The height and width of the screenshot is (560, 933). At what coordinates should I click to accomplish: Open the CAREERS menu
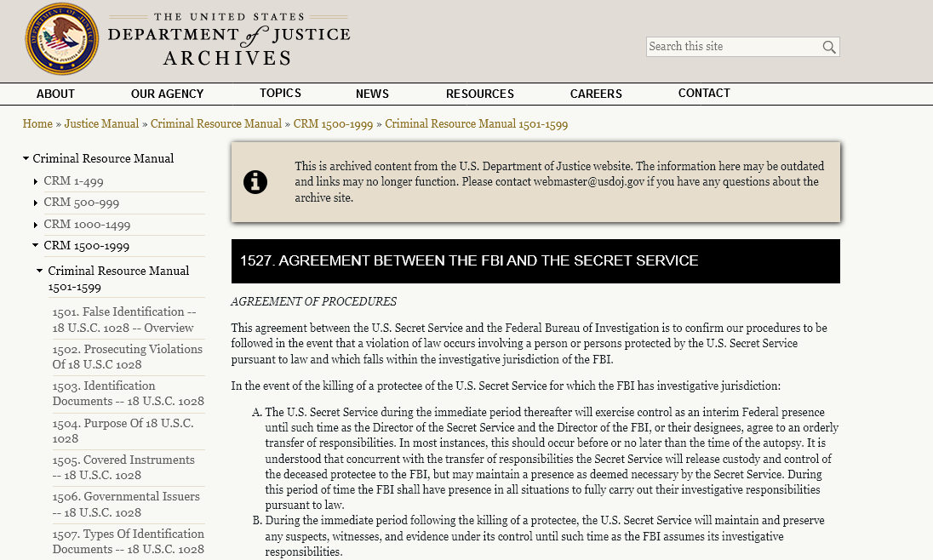click(596, 94)
